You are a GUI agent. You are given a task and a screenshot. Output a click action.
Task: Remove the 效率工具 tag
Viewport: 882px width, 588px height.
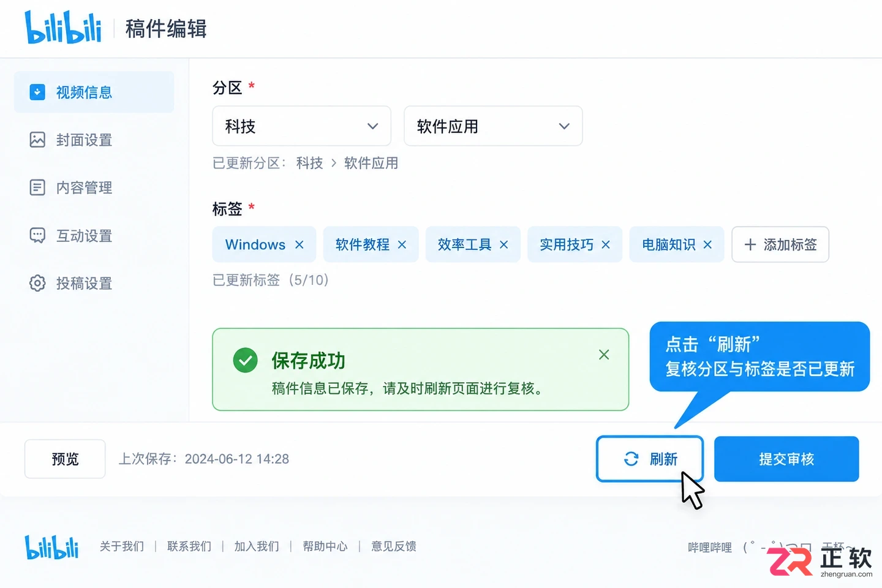(504, 244)
